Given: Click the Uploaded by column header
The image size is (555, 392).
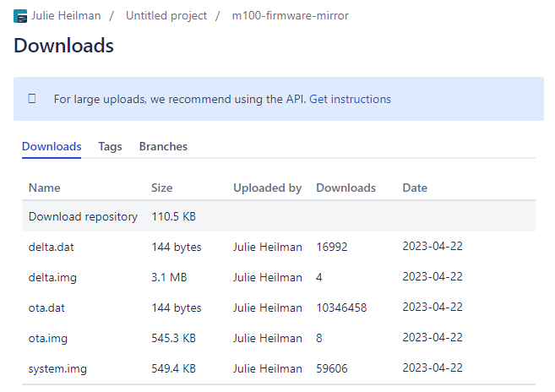Looking at the screenshot, I should [x=267, y=188].
